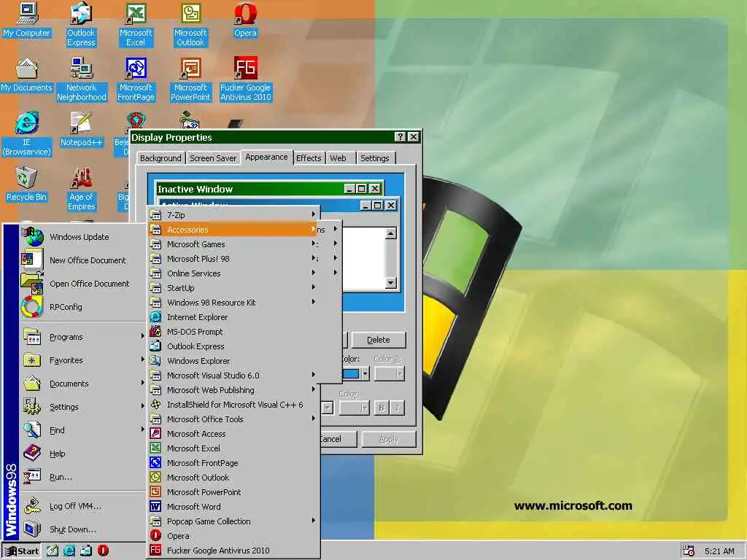Select the Microsoft Outlook desktop shortcut

[x=190, y=24]
